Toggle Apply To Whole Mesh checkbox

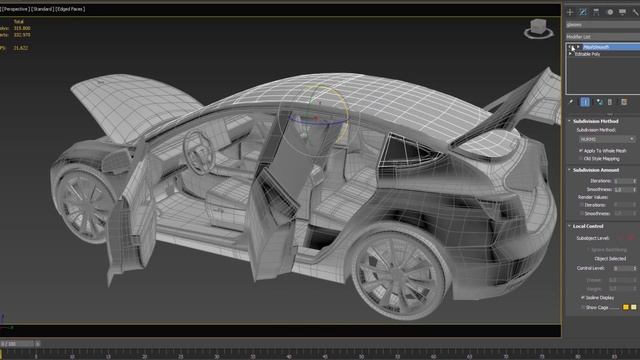point(581,151)
